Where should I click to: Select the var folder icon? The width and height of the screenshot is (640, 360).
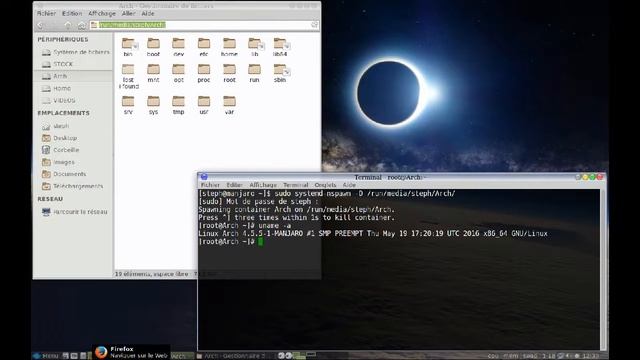(229, 101)
